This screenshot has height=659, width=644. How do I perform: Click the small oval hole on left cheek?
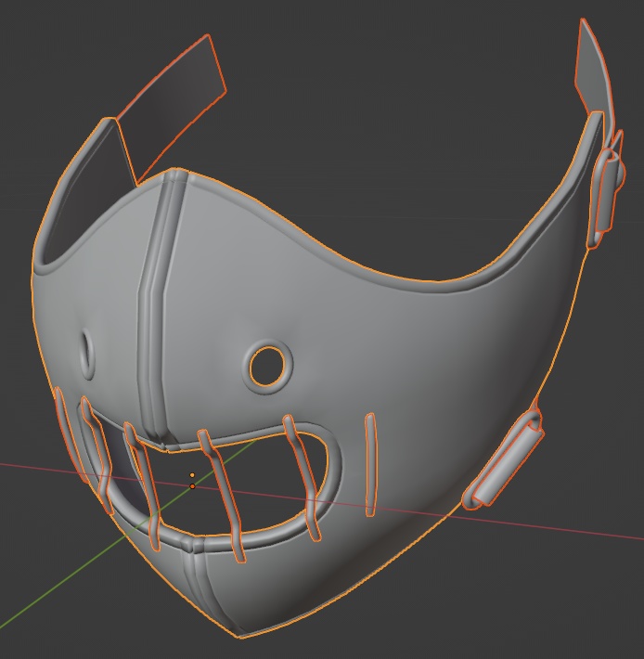88,354
